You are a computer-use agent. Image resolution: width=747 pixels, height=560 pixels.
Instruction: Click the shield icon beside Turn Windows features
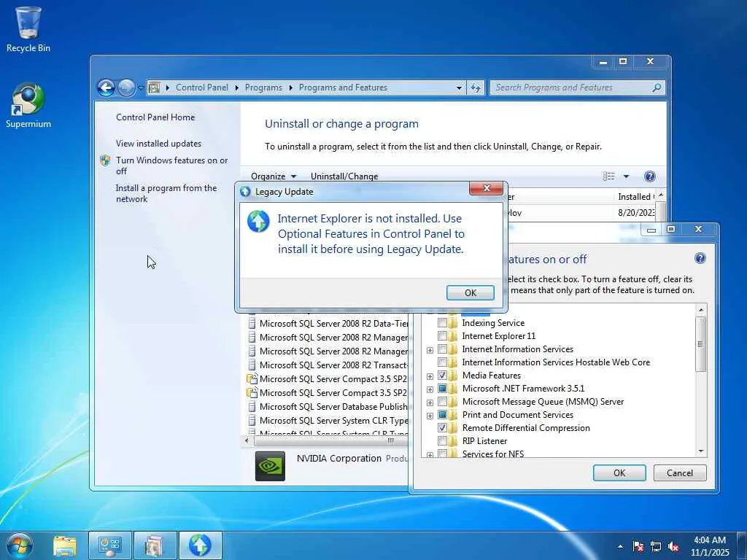pos(105,160)
